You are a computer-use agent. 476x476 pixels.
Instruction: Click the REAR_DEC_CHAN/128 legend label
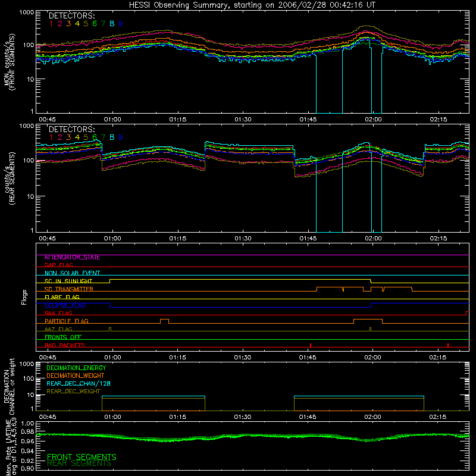pyautogui.click(x=79, y=384)
